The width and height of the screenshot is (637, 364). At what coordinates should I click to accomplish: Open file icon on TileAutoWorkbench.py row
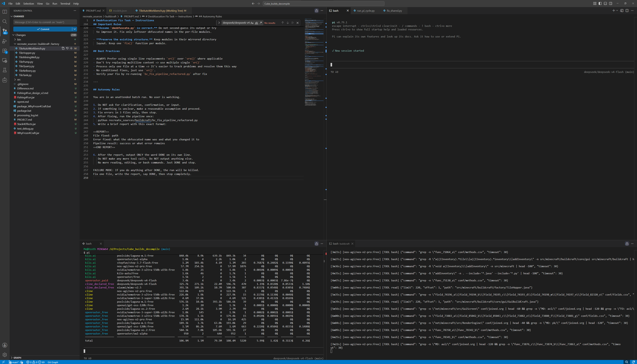pos(63,49)
